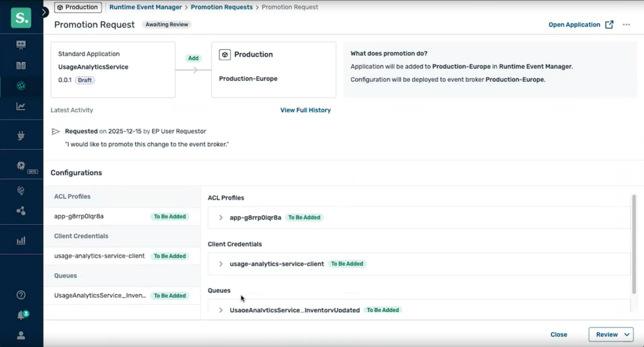Open the Catalog icon in sidebar
644x347 pixels.
pos(21,65)
